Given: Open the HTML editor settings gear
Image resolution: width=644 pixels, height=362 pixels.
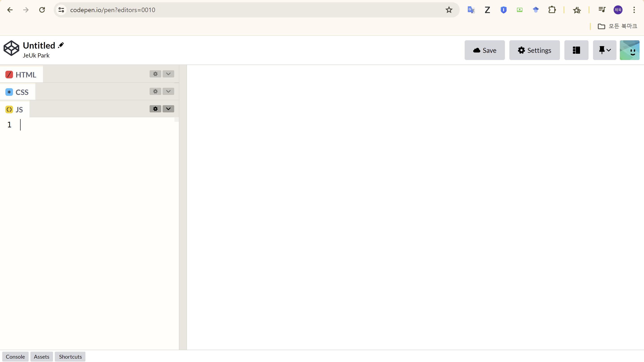Looking at the screenshot, I should coord(155,74).
